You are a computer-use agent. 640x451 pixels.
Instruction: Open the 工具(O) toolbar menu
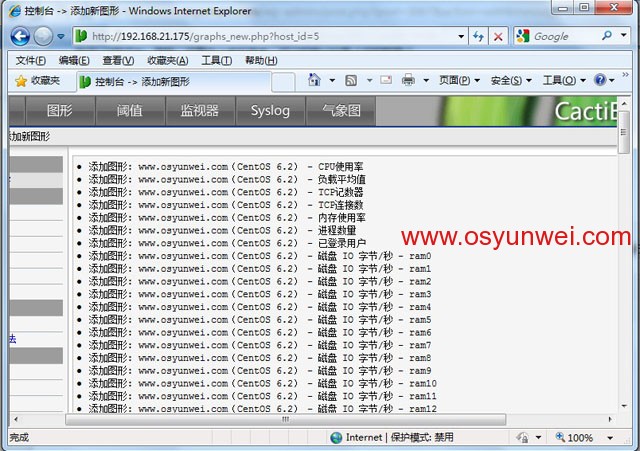(x=564, y=80)
